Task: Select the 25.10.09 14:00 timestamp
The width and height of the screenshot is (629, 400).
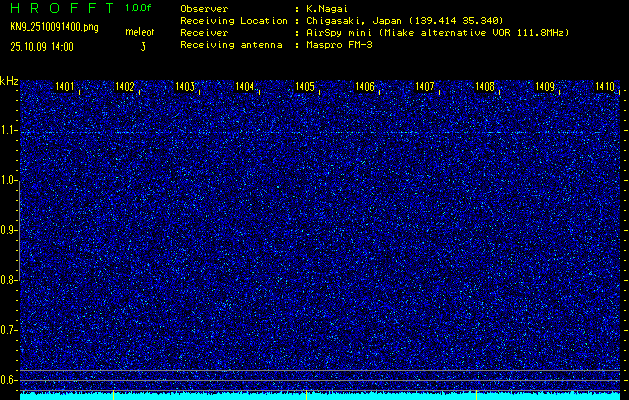Action: tap(42, 46)
